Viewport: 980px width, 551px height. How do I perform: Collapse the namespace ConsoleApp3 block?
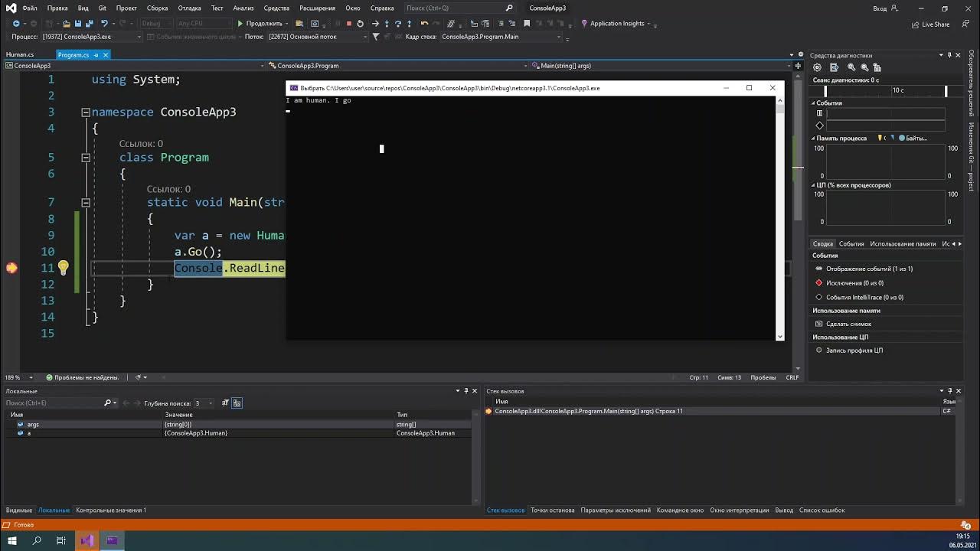pyautogui.click(x=86, y=112)
